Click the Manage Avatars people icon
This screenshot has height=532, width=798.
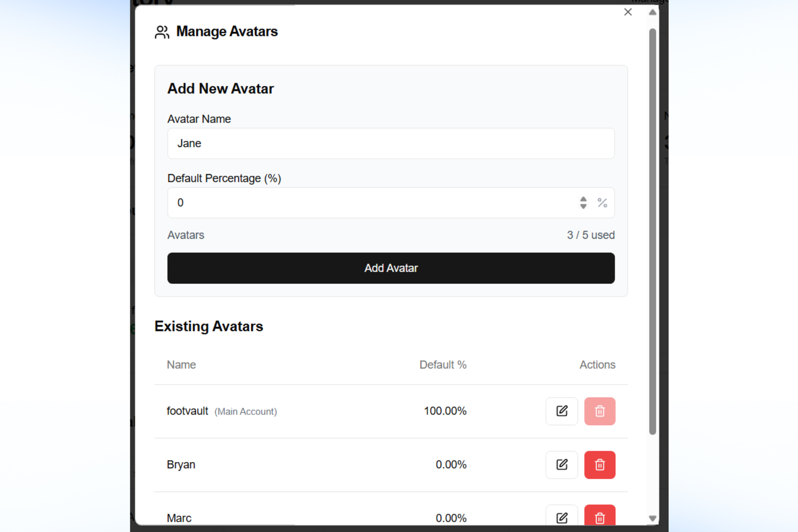pyautogui.click(x=162, y=31)
